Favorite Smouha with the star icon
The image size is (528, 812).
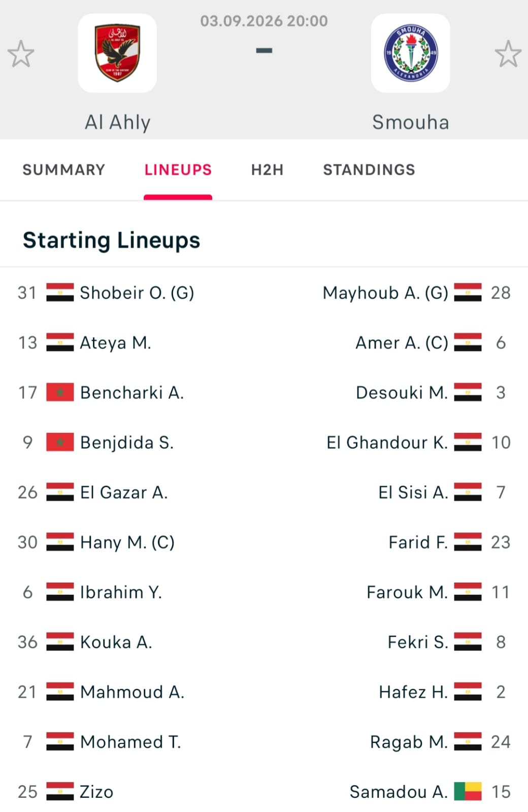[508, 54]
